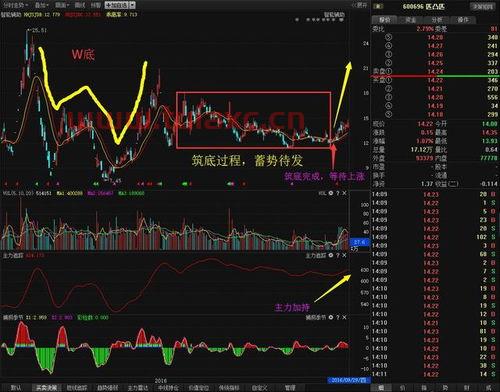
Task: Open the 画面 layout dropdown
Action: [62, 5]
